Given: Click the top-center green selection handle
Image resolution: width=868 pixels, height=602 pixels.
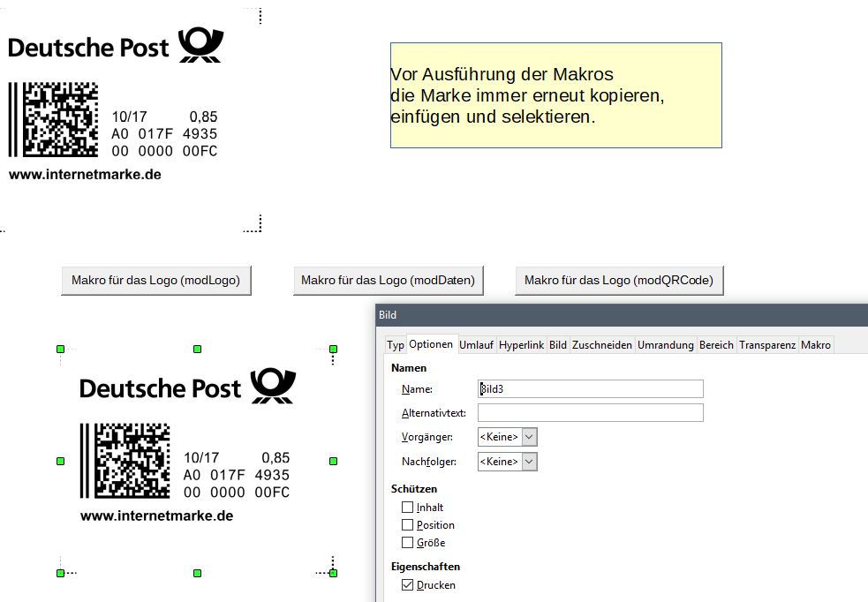Looking at the screenshot, I should point(197,350).
